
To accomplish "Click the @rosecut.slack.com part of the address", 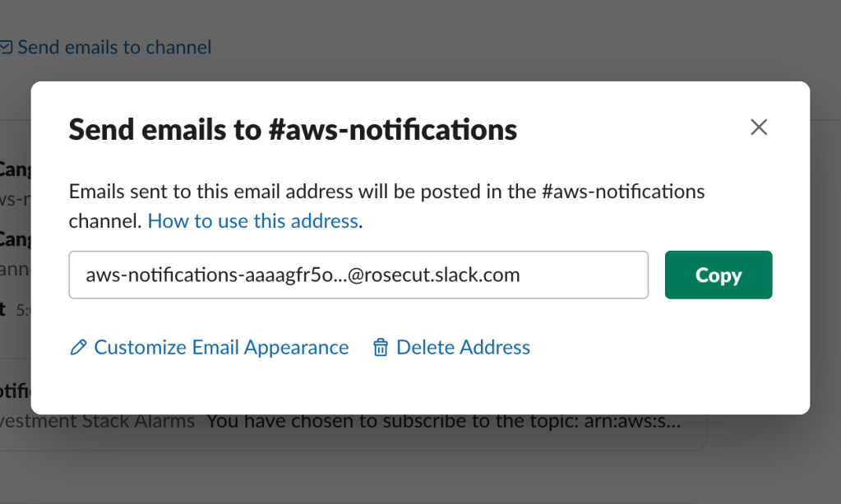I will coord(434,275).
